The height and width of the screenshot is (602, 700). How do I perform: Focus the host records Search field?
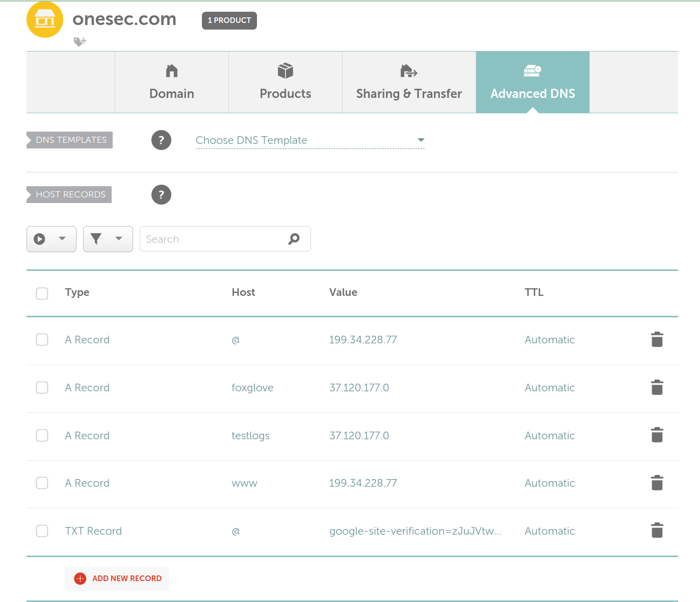[x=214, y=239]
